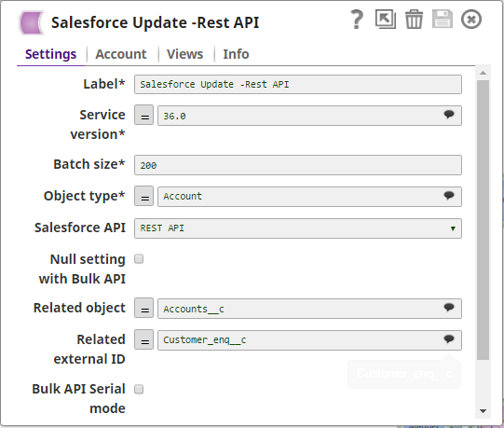Click the Object type field

pos(309,197)
